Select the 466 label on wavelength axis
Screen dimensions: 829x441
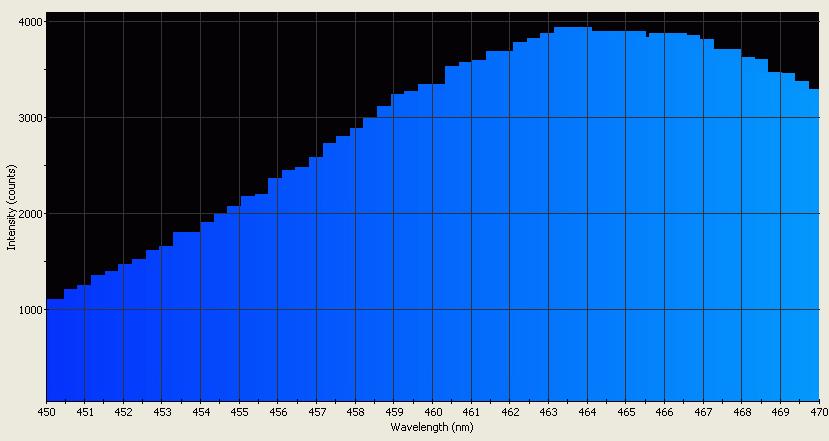click(664, 412)
